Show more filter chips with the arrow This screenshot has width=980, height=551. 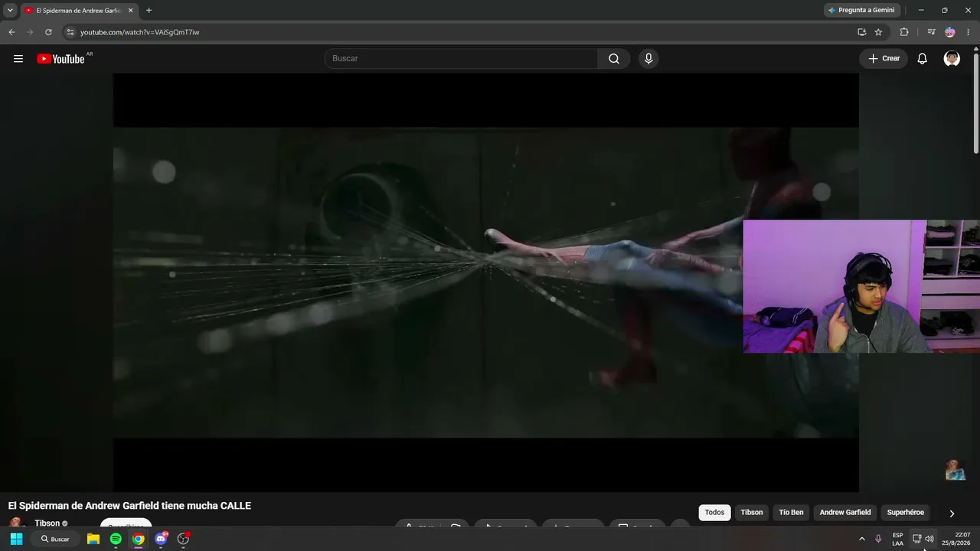point(952,514)
